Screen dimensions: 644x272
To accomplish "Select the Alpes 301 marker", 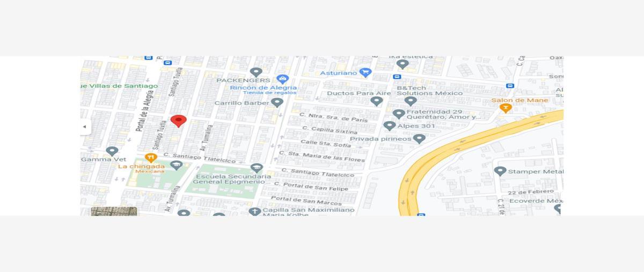I will [x=390, y=126].
